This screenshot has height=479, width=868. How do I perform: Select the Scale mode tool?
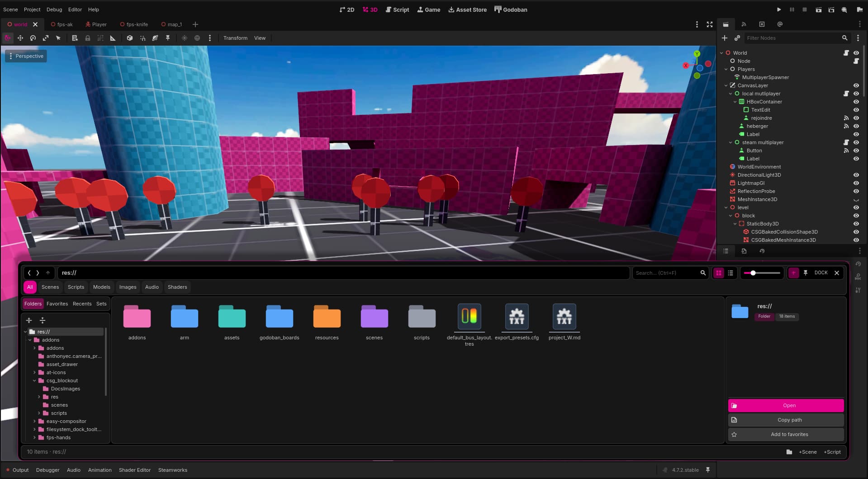(46, 38)
